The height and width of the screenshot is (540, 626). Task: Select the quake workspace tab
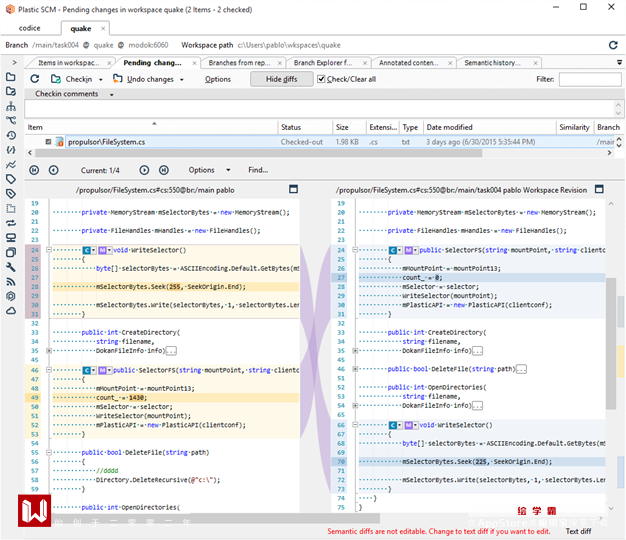tap(81, 28)
